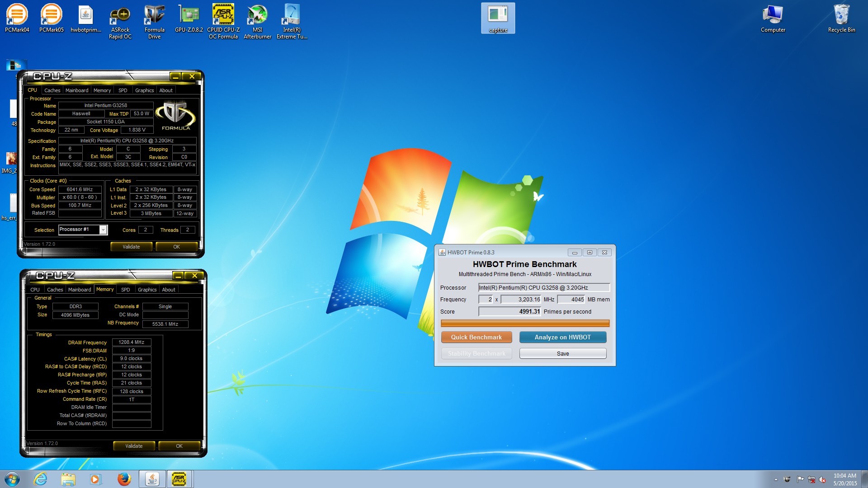Click the orange benchmark progress bar
Viewport: 868px width, 488px height.
tap(525, 323)
